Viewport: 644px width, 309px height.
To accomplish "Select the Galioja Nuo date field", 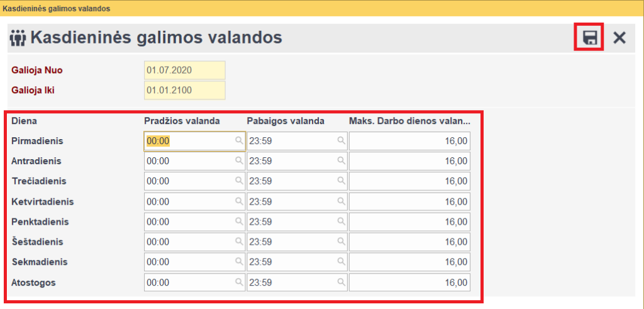I will point(184,70).
